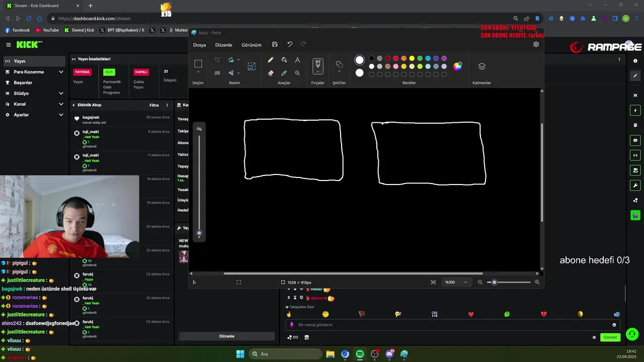This screenshot has height=362, width=644.
Task: Choose the rectangular Selection tool
Action: 198,64
